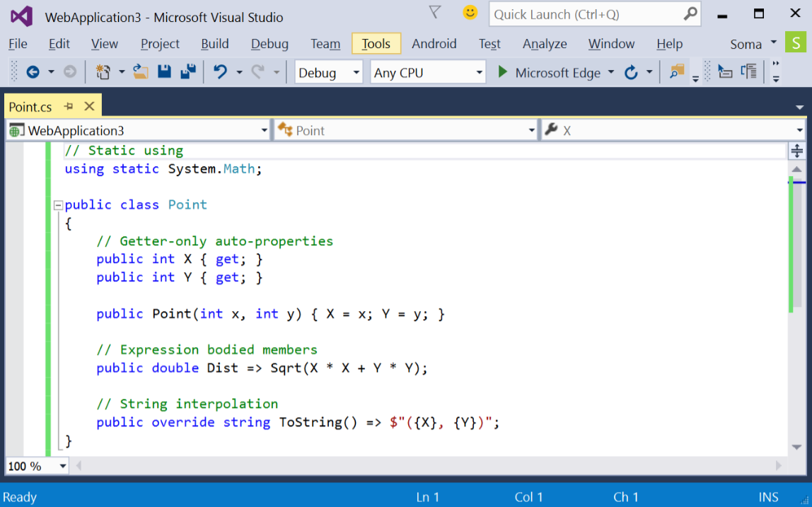Collapse the Point class code region
Image resolution: width=812 pixels, height=507 pixels.
(57, 204)
